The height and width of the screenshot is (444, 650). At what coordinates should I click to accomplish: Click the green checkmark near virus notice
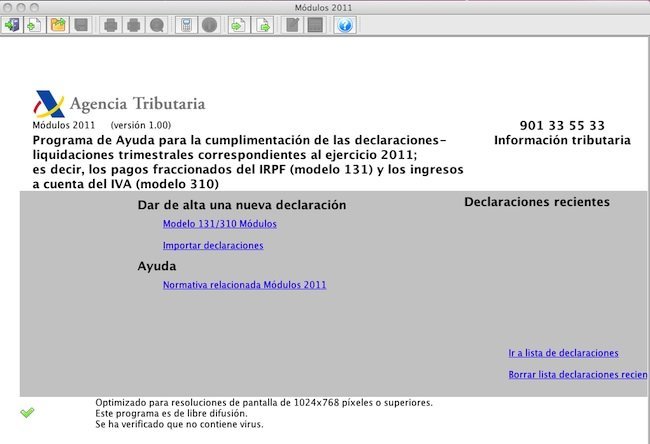click(27, 412)
